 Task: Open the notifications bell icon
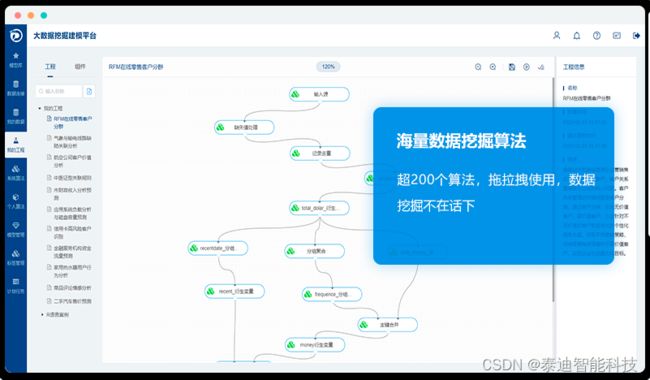click(577, 36)
